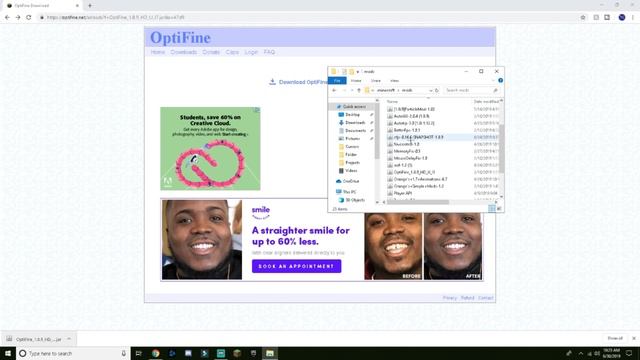
Task: Select the SNAPSHOT 1.8.9 file
Action: coord(418,137)
